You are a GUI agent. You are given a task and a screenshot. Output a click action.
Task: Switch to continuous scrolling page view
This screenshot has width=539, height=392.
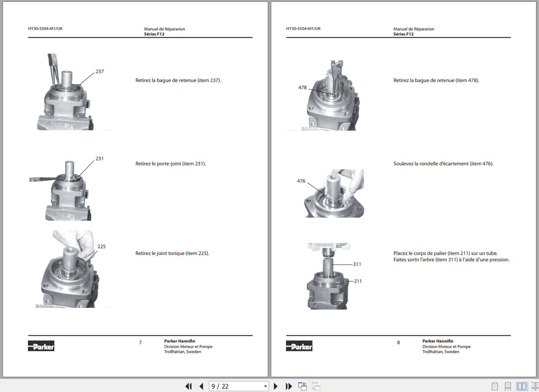(x=508, y=387)
